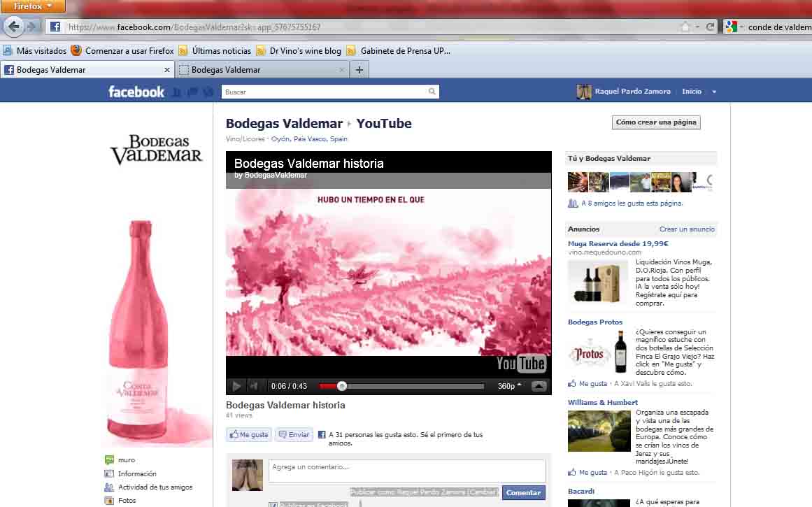Open Dr Vino's wine blog bookmark

298,51
